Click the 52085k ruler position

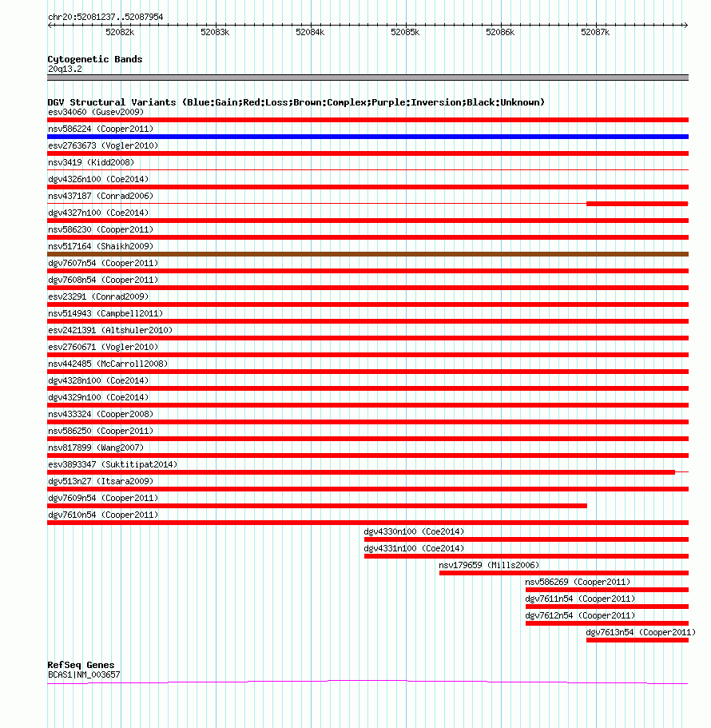(x=405, y=32)
